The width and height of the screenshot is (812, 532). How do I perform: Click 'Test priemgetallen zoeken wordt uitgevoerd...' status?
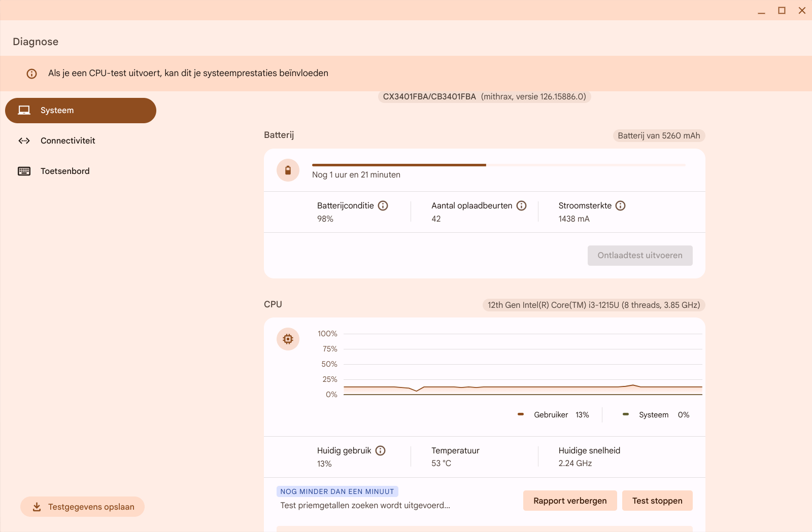365,505
